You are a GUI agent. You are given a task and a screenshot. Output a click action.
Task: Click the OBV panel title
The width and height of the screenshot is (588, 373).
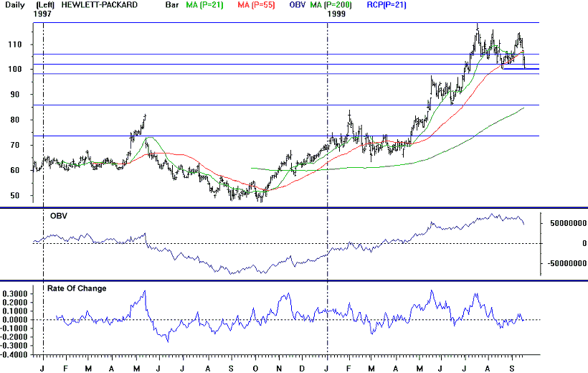click(59, 216)
